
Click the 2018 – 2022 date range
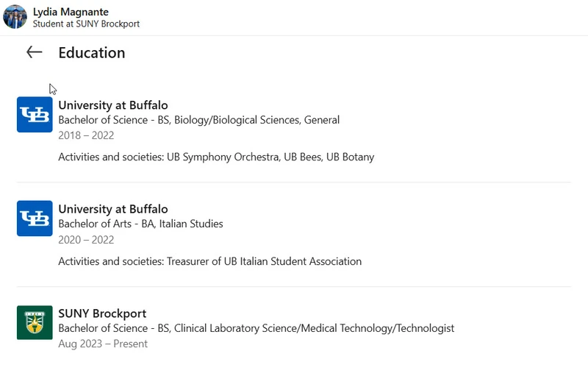tap(86, 135)
